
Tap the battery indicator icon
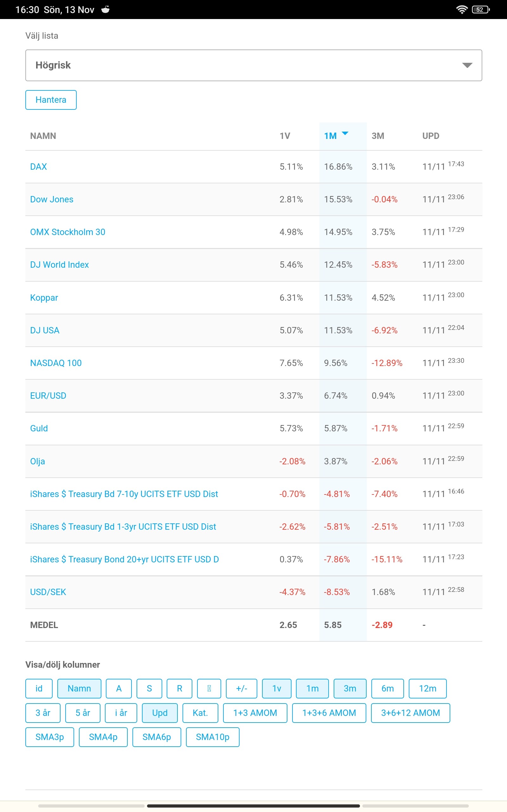click(480, 10)
